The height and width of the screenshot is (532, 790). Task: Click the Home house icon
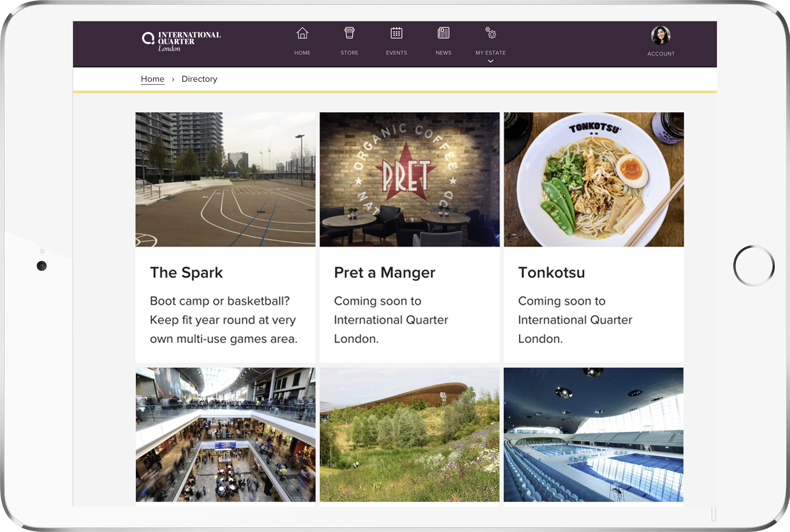pyautogui.click(x=302, y=33)
